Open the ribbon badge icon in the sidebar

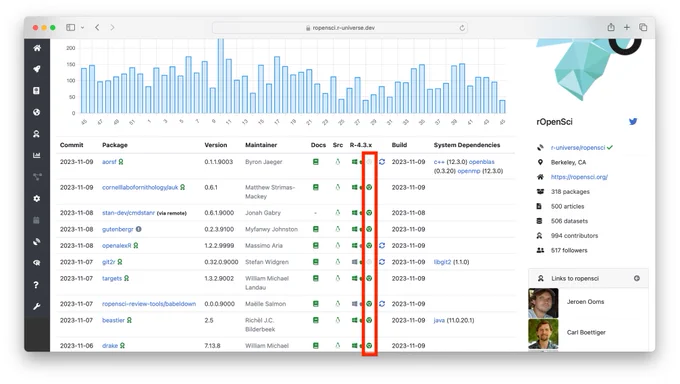pos(37,134)
